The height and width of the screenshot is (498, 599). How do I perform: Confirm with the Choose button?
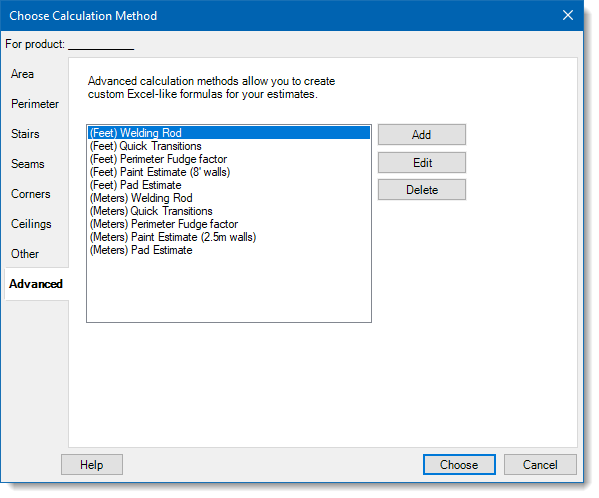(459, 465)
